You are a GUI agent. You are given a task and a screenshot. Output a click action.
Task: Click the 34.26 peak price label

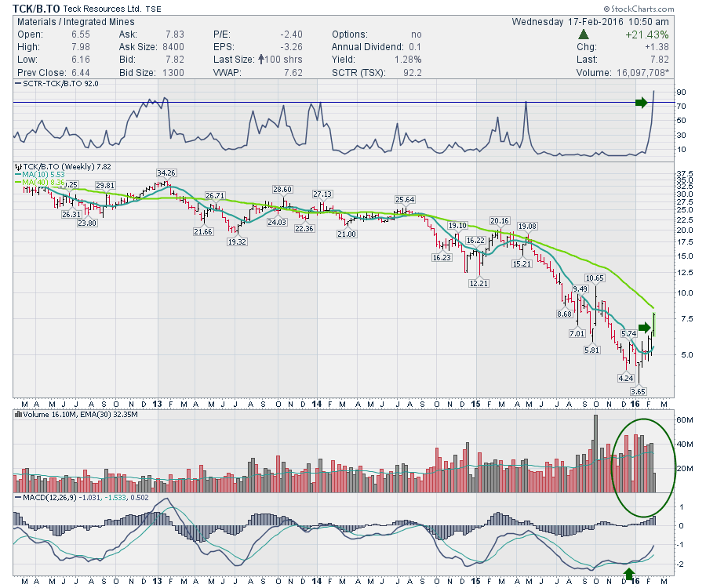point(166,173)
